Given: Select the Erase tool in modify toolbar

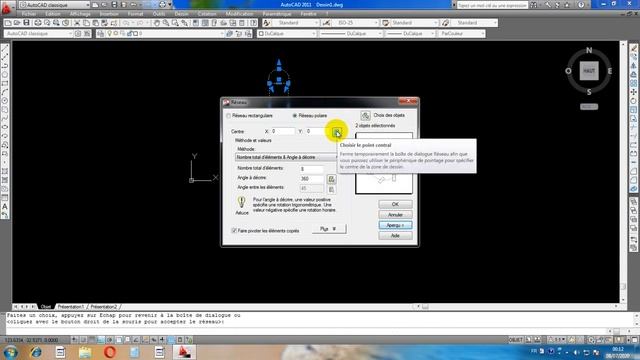Looking at the screenshot, I should coord(633,48).
